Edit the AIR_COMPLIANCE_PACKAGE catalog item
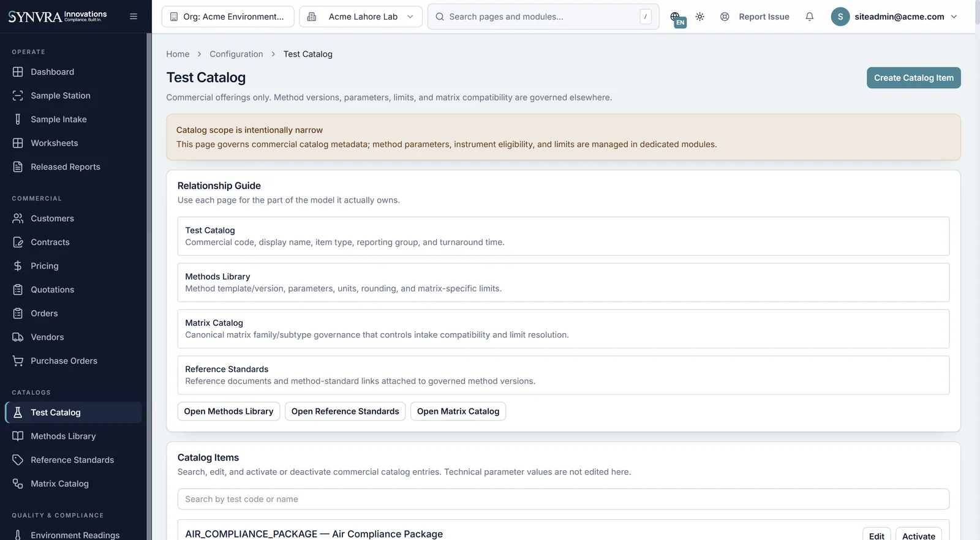This screenshot has width=980, height=540. [876, 534]
